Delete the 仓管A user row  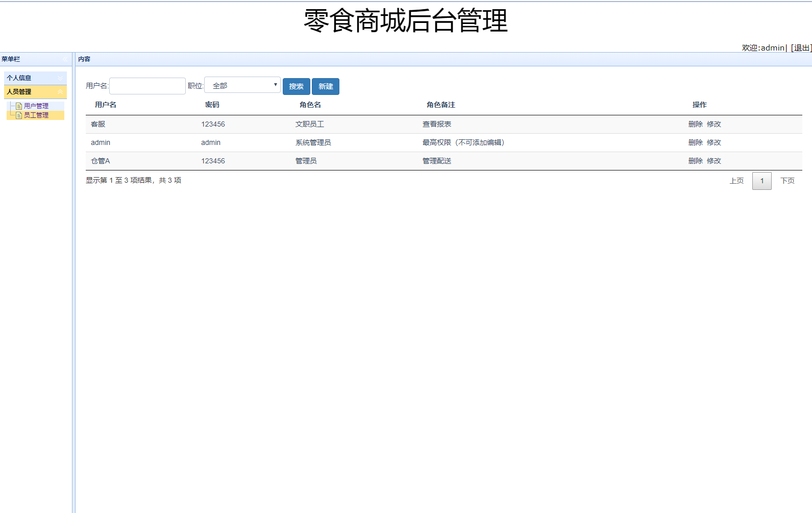pyautogui.click(x=696, y=161)
